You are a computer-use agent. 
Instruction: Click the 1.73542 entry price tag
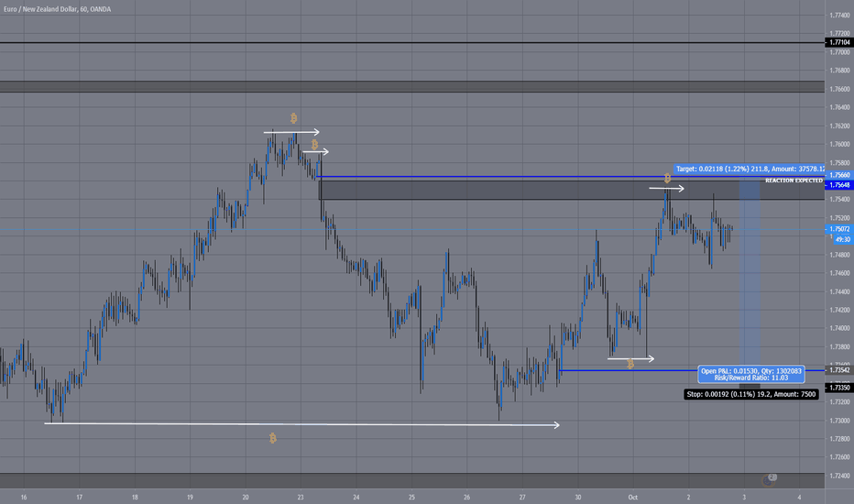839,370
